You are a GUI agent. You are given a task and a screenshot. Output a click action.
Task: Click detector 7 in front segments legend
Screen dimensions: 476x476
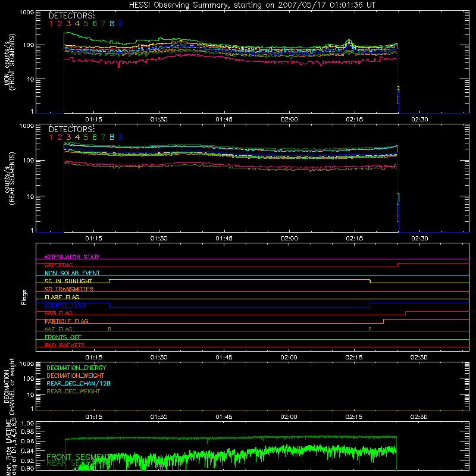103,24
